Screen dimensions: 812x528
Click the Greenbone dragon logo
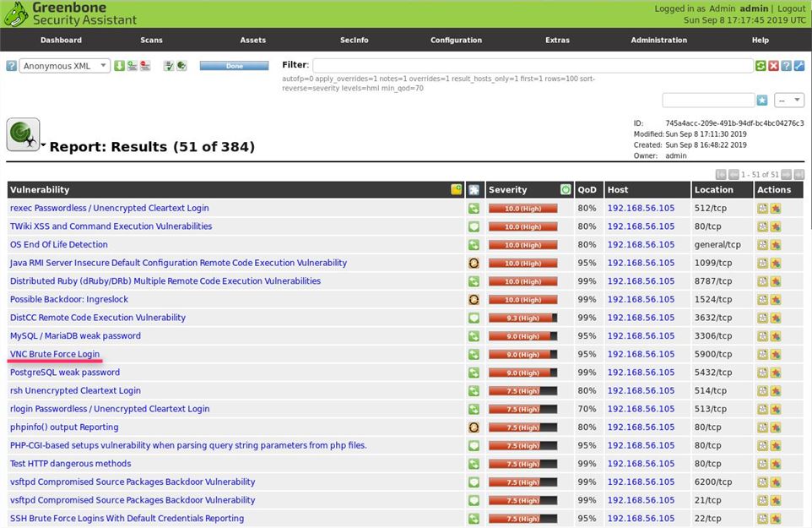coord(15,14)
